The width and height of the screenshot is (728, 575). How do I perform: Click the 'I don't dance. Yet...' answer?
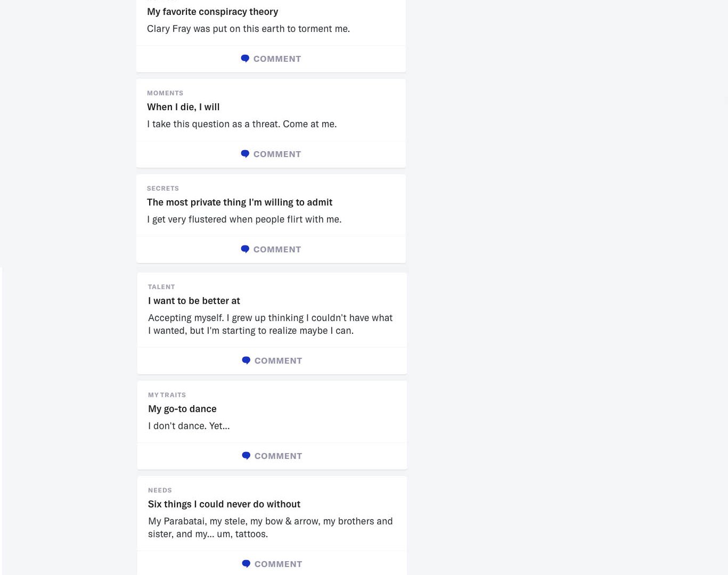189,425
